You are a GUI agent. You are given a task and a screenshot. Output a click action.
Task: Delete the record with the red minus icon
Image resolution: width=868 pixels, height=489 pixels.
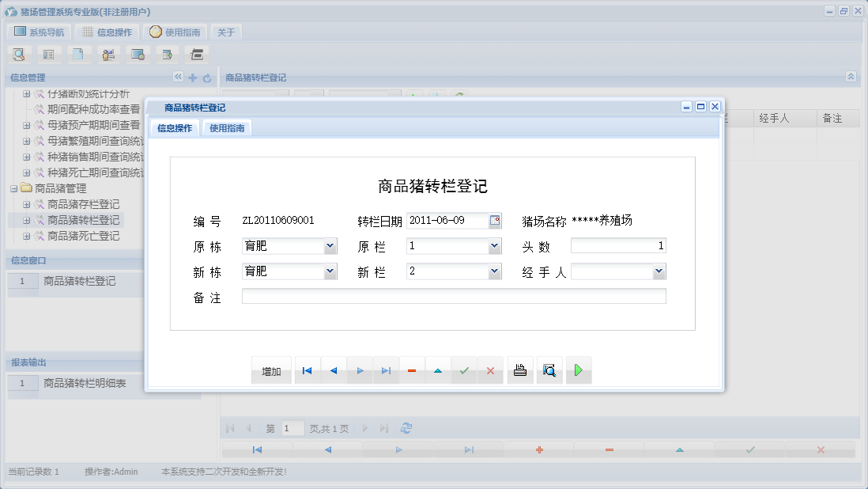coord(412,370)
